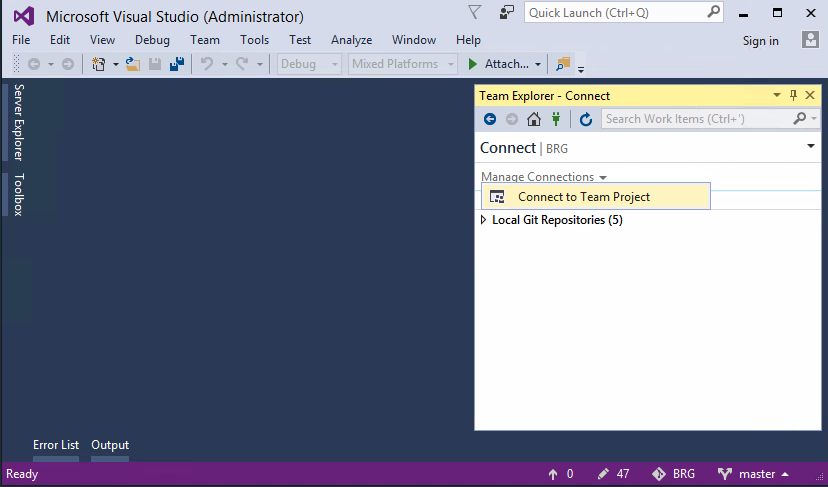This screenshot has width=828, height=487.
Task: Click the Navigate Forward toolbar arrow
Action: coord(68,64)
